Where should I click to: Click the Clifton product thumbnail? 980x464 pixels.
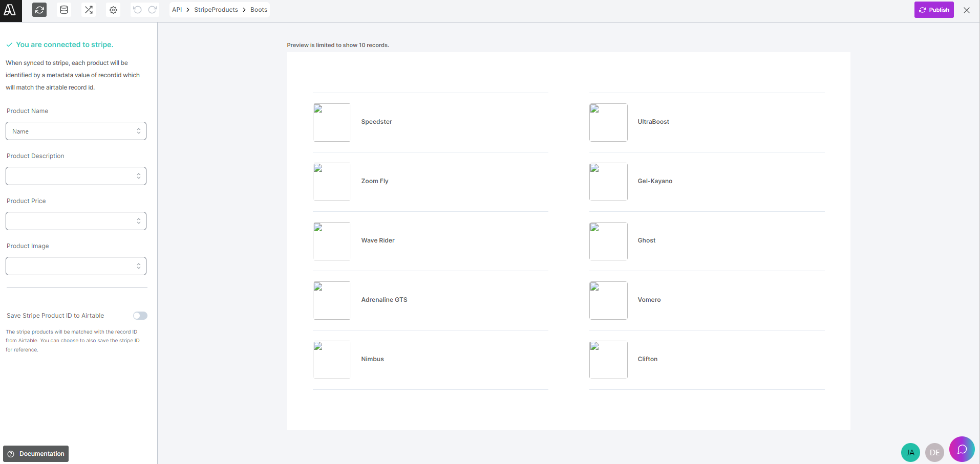[x=608, y=360]
